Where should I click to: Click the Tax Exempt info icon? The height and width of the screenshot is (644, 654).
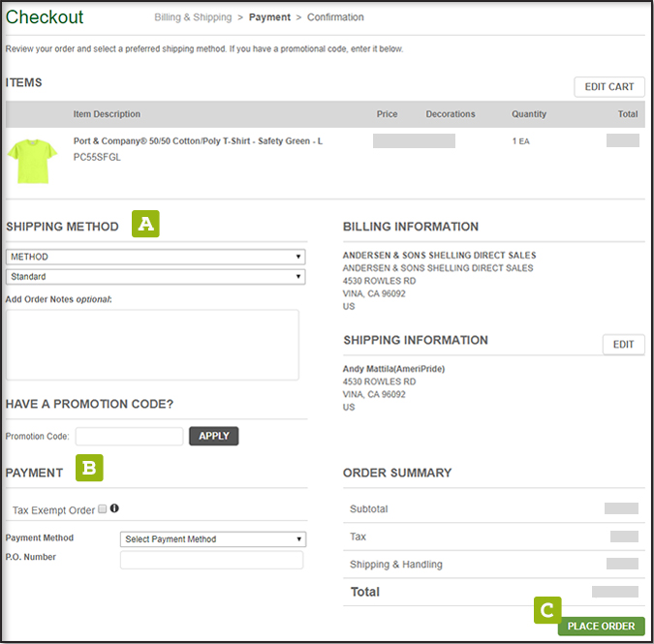point(114,508)
